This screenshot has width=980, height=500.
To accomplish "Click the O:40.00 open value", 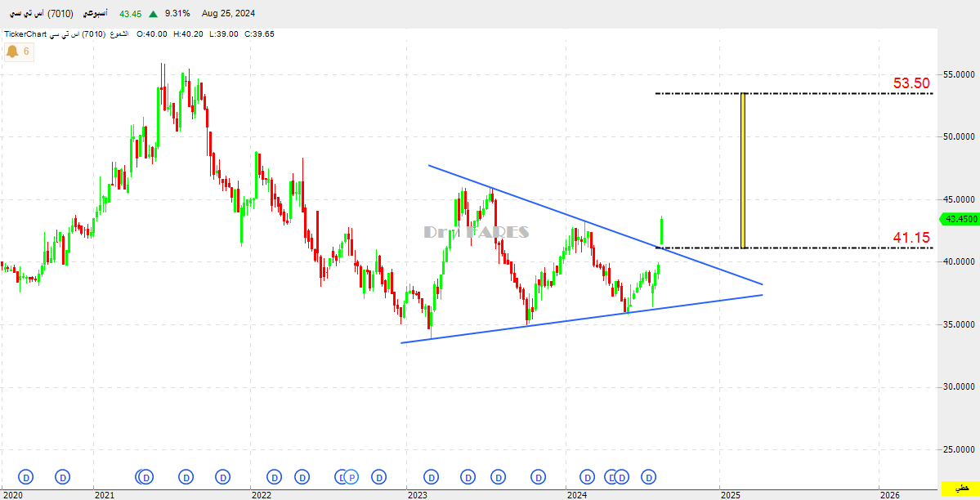I will click(x=152, y=33).
